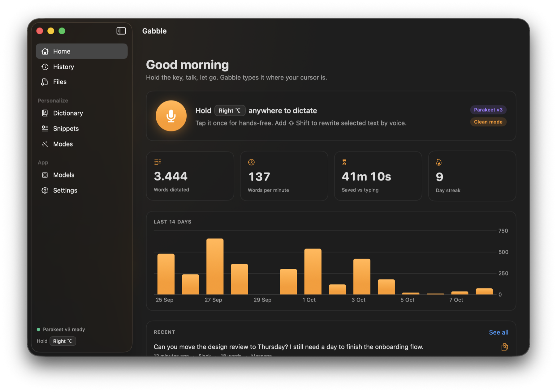Click the Parakeet v3 ready status
The image size is (557, 392).
[64, 330]
